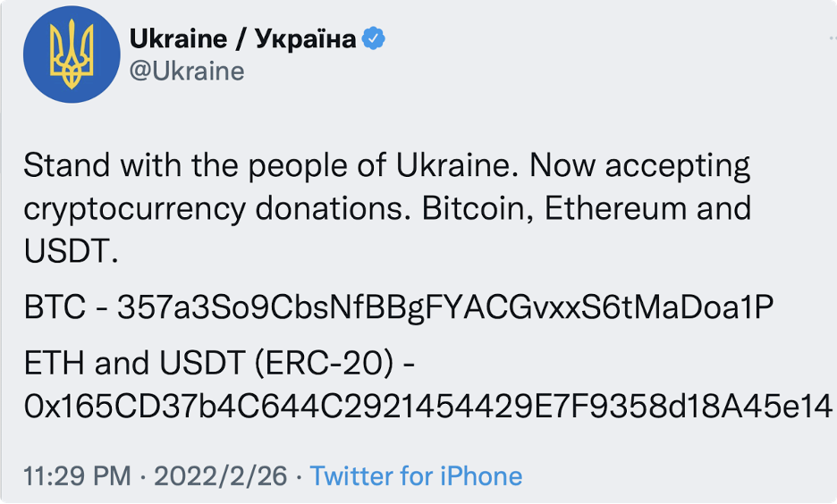Viewport: 837px width, 504px height.
Task: Click the blue verified checkmark badge
Action: tap(374, 38)
